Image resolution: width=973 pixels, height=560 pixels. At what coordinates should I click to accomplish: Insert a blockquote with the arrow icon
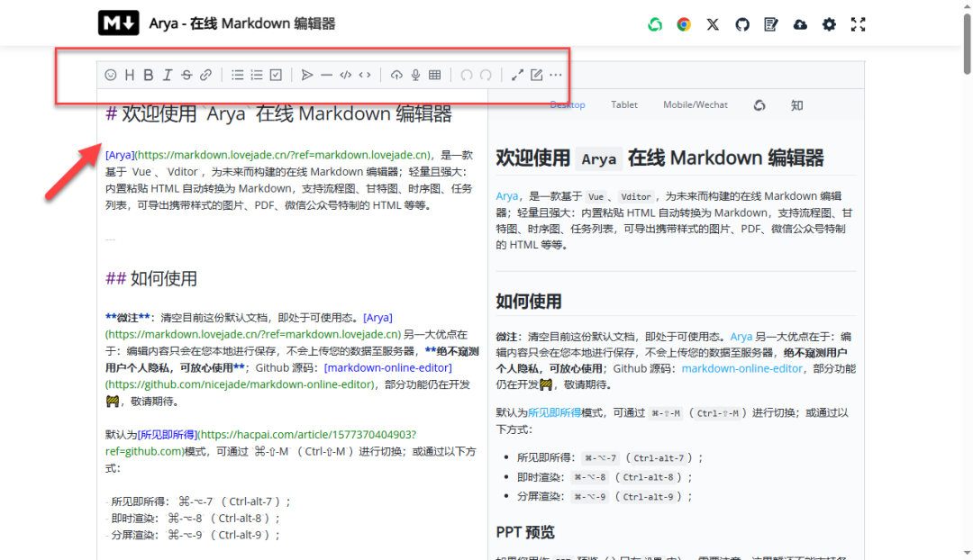click(x=307, y=75)
